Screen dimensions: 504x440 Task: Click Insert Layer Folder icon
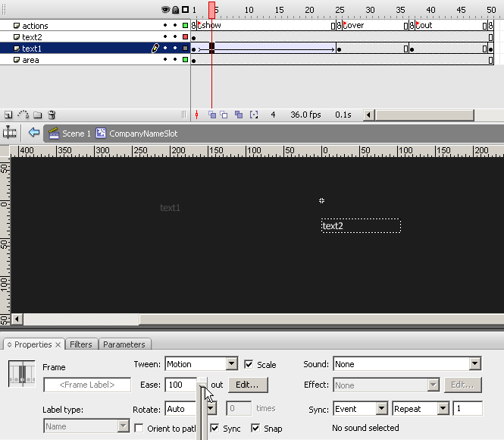coord(37,115)
